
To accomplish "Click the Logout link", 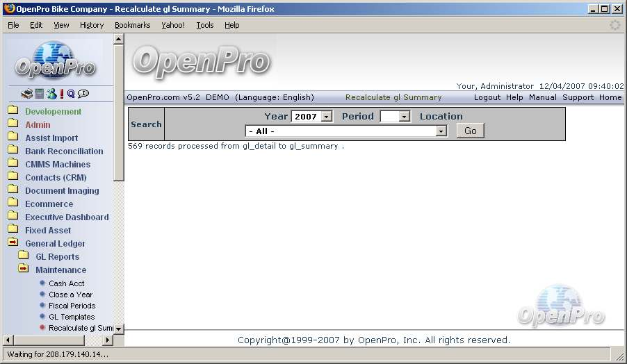I will click(487, 97).
